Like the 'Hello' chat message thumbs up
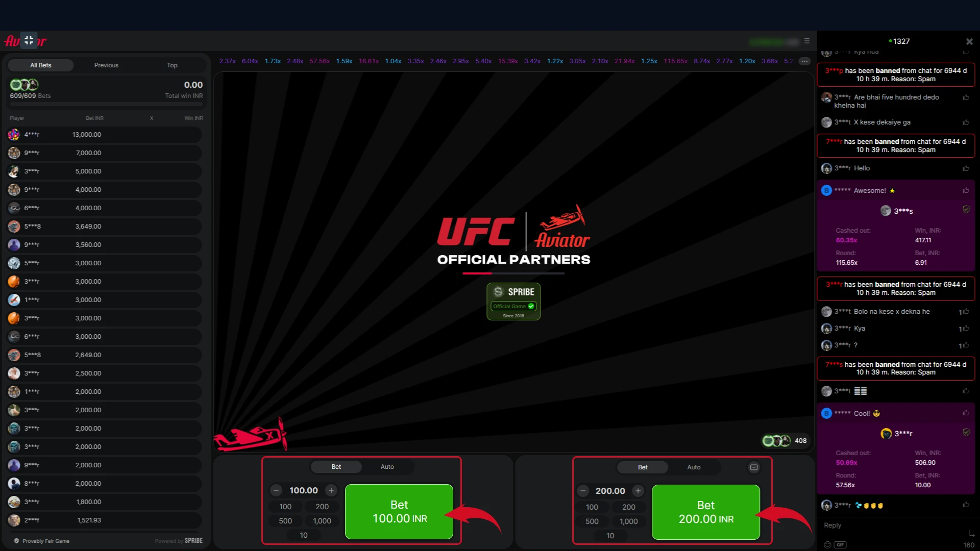 coord(966,168)
